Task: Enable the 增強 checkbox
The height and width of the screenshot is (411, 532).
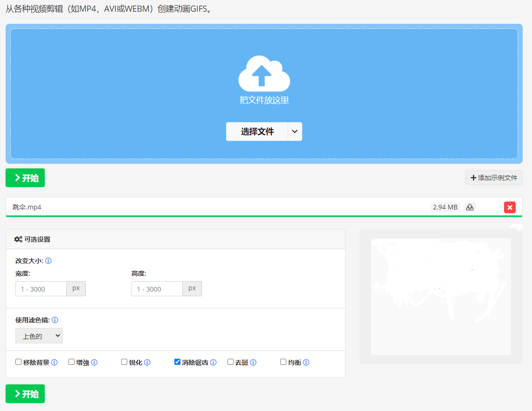Action: (72, 362)
